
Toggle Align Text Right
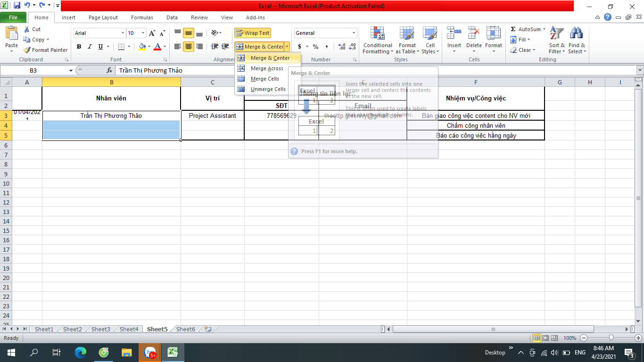point(199,47)
